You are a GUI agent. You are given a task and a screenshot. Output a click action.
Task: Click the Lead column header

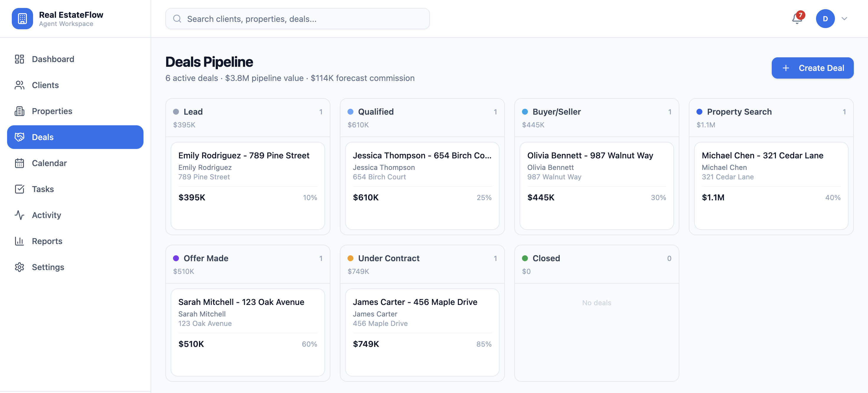[248, 118]
